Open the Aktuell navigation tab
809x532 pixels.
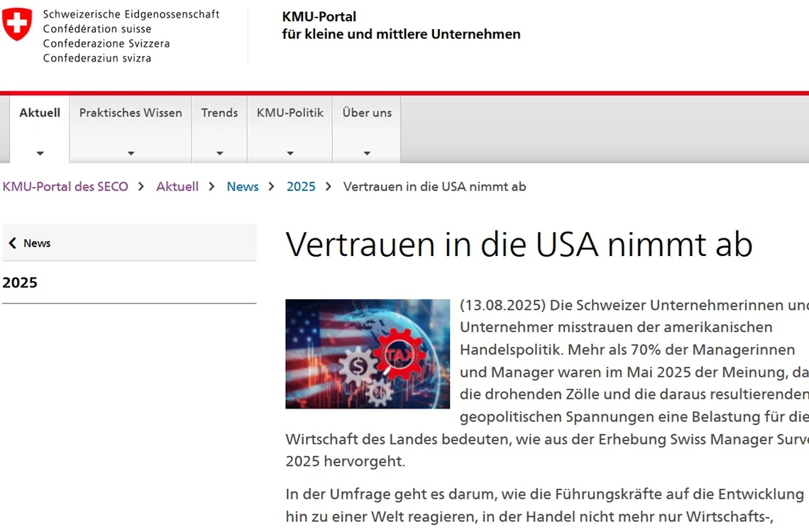(x=40, y=113)
